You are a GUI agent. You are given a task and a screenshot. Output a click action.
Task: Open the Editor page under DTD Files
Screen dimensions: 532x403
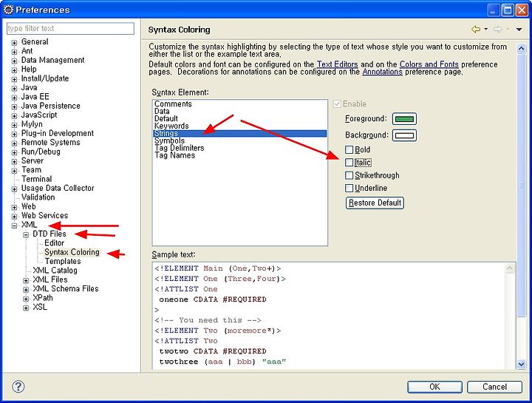pyautogui.click(x=54, y=243)
